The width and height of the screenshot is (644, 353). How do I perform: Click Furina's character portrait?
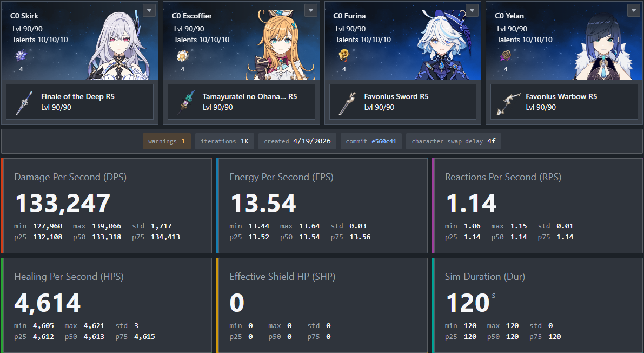pyautogui.click(x=443, y=45)
